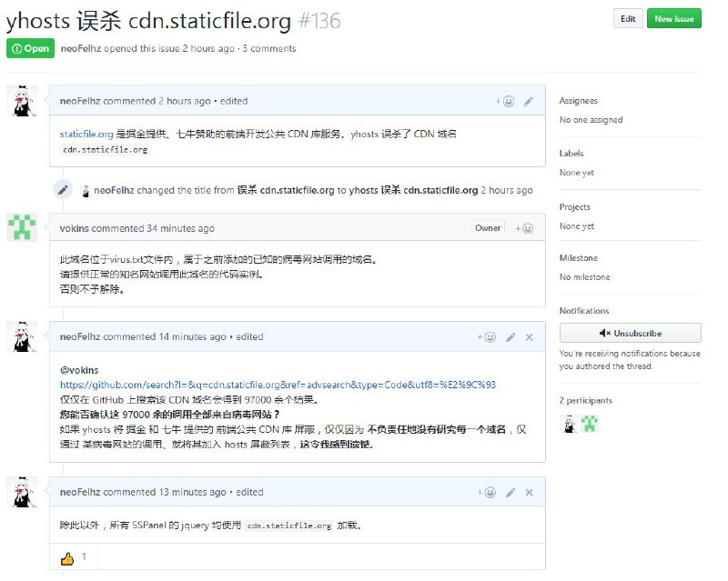The image size is (728, 581).
Task: Click the '2 participants' heading
Action: pos(585,400)
